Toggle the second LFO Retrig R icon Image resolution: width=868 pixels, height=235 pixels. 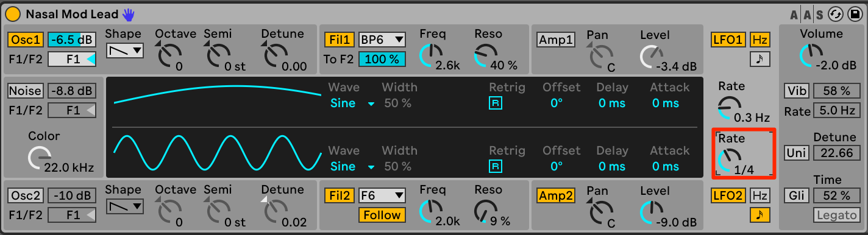pos(496,166)
